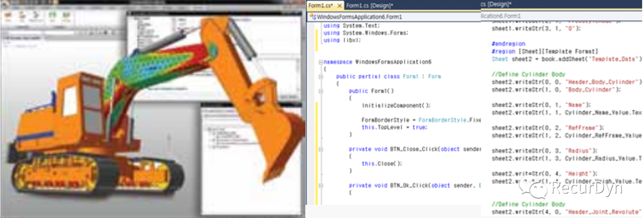
Task: Collapse the BTN_Ok_Click method
Action: pos(320,186)
